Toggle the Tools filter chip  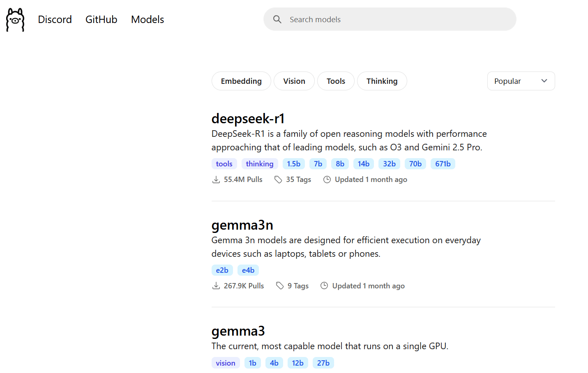point(336,81)
